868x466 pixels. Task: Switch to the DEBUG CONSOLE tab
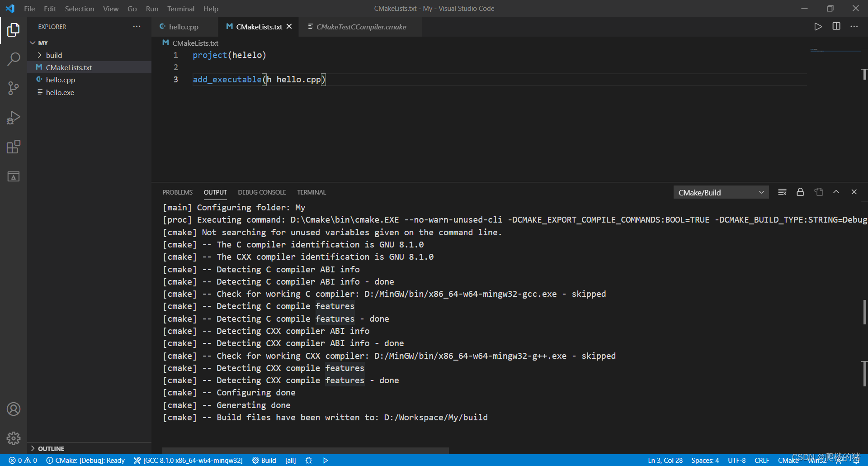pyautogui.click(x=262, y=192)
